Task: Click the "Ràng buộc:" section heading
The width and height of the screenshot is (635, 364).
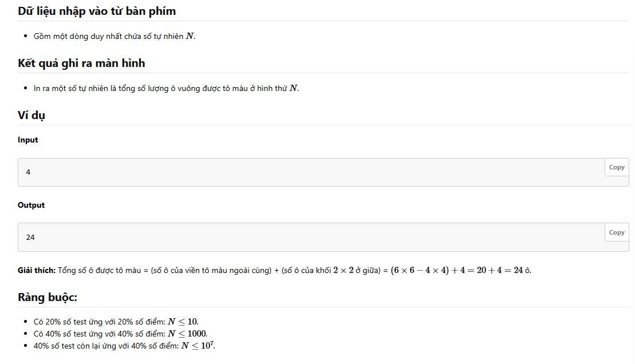Action: coord(48,297)
